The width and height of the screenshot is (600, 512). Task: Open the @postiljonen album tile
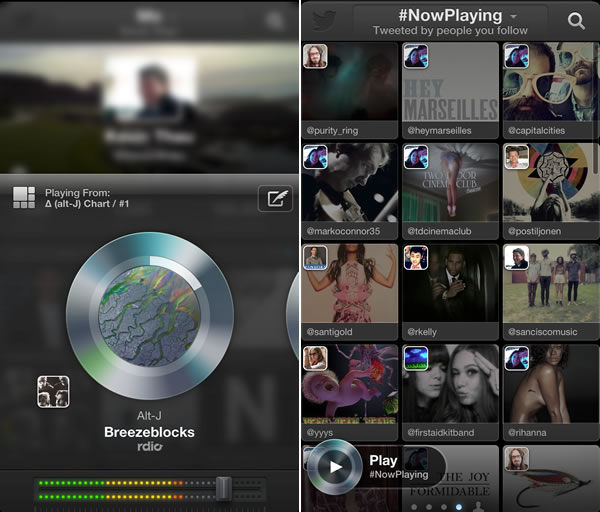coord(551,191)
